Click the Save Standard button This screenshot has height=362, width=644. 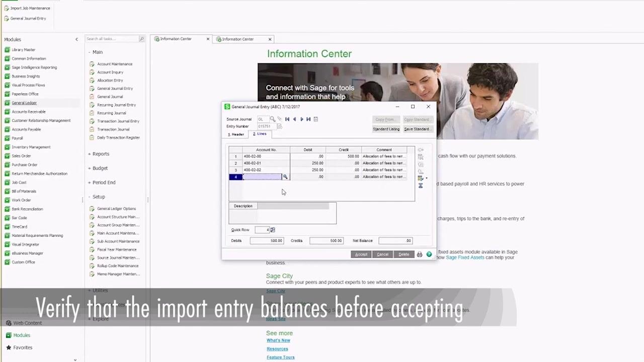click(417, 129)
